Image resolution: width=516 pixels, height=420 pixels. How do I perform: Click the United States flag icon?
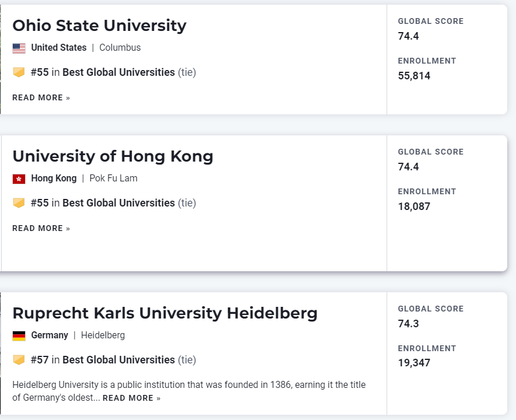[19, 48]
